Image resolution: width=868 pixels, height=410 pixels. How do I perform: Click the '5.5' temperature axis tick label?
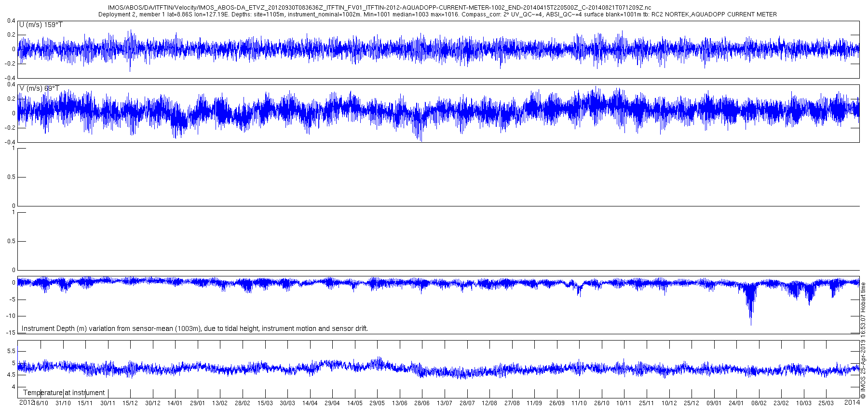coord(11,351)
